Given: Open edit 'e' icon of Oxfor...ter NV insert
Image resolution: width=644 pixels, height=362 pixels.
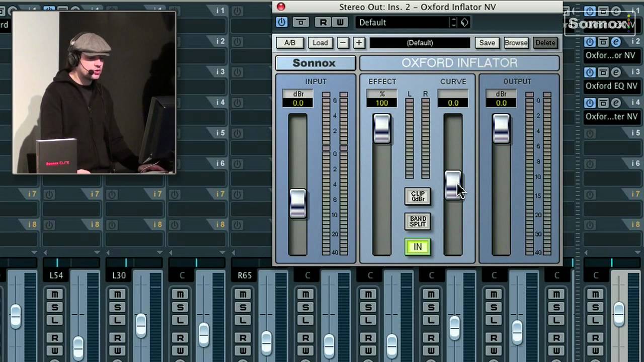Looking at the screenshot, I should click(x=616, y=103).
